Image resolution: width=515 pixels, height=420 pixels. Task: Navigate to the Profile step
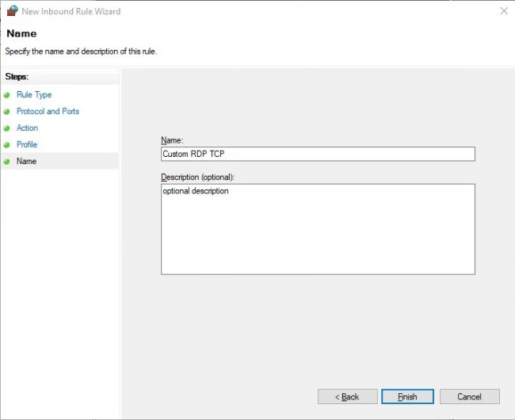(27, 145)
